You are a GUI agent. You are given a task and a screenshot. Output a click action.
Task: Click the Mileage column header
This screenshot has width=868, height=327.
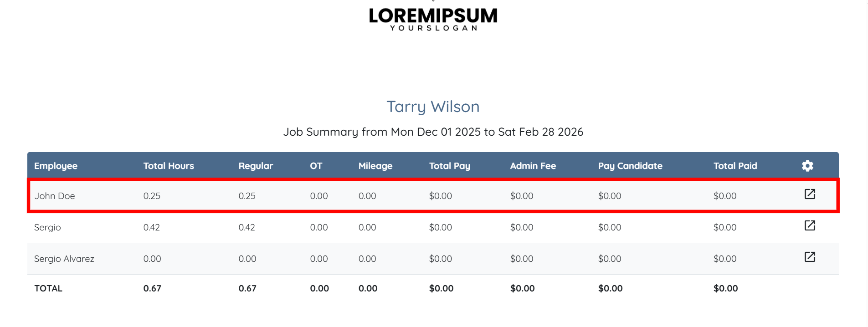pyautogui.click(x=375, y=166)
